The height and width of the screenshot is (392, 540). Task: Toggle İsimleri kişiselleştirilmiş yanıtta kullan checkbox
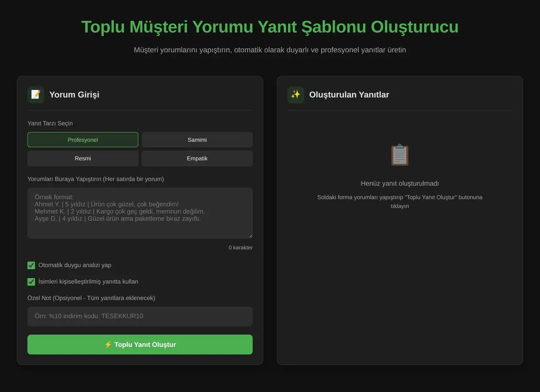[31, 282]
